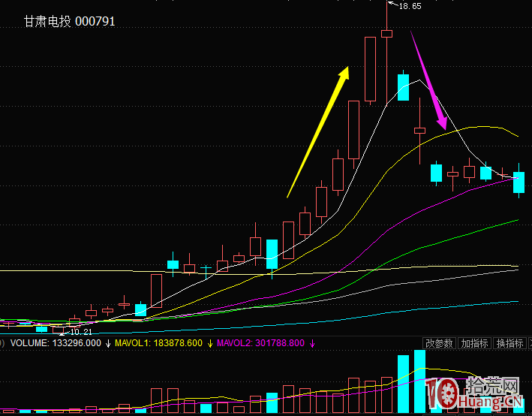
Task: Click the 甘肃电投 000791 stock title
Action: (x=69, y=22)
